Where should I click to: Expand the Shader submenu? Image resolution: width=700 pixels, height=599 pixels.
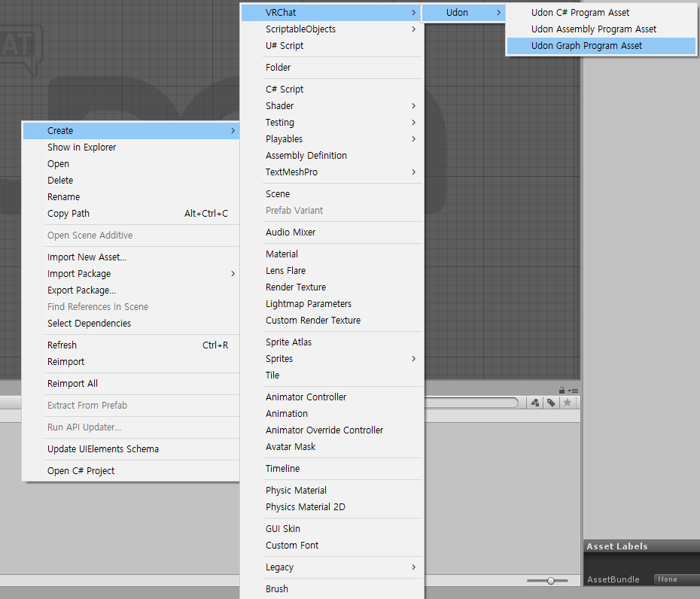[x=330, y=106]
